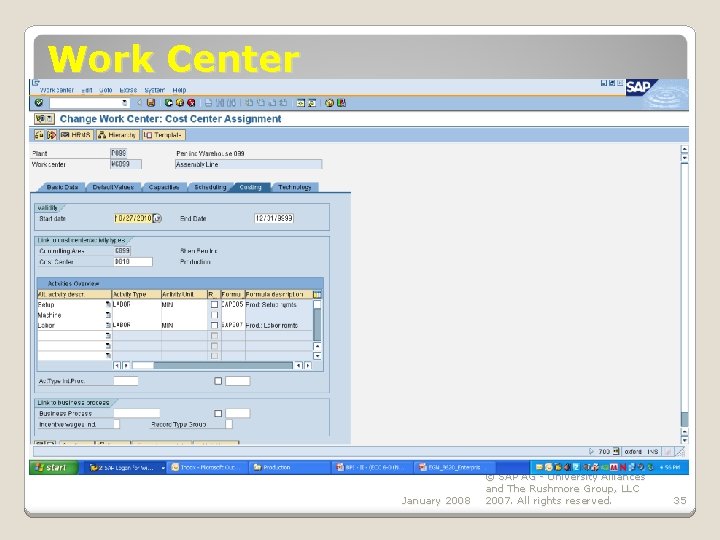Image resolution: width=720 pixels, height=540 pixels.
Task: Click the Template button
Action: pyautogui.click(x=163, y=135)
